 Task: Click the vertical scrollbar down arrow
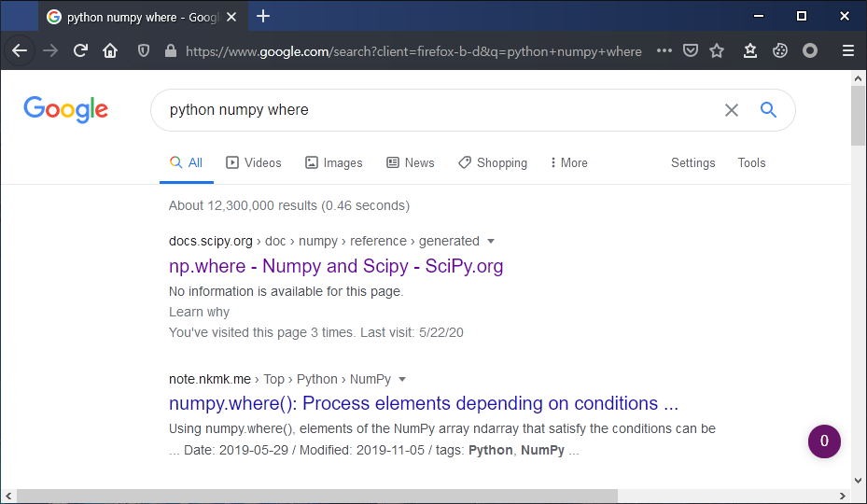[x=858, y=481]
